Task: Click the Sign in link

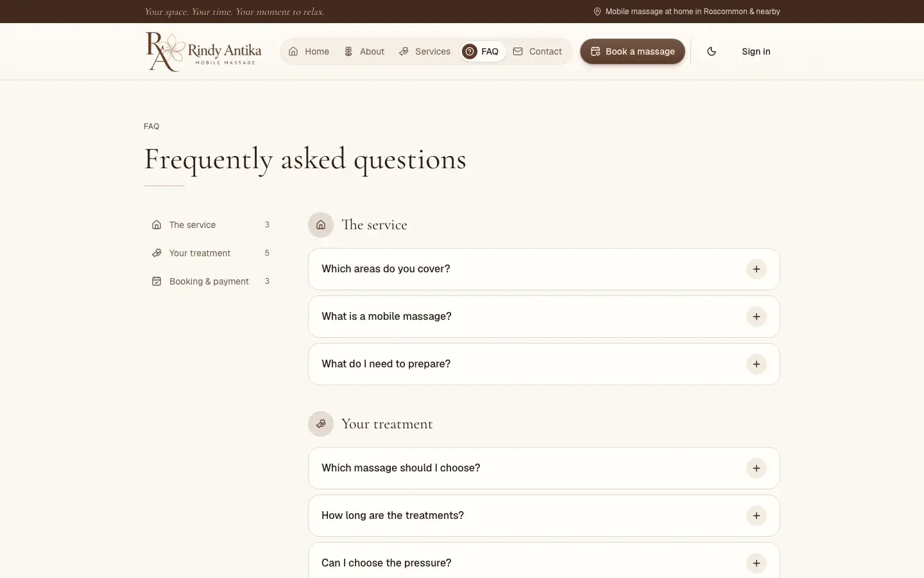Action: 756,51
